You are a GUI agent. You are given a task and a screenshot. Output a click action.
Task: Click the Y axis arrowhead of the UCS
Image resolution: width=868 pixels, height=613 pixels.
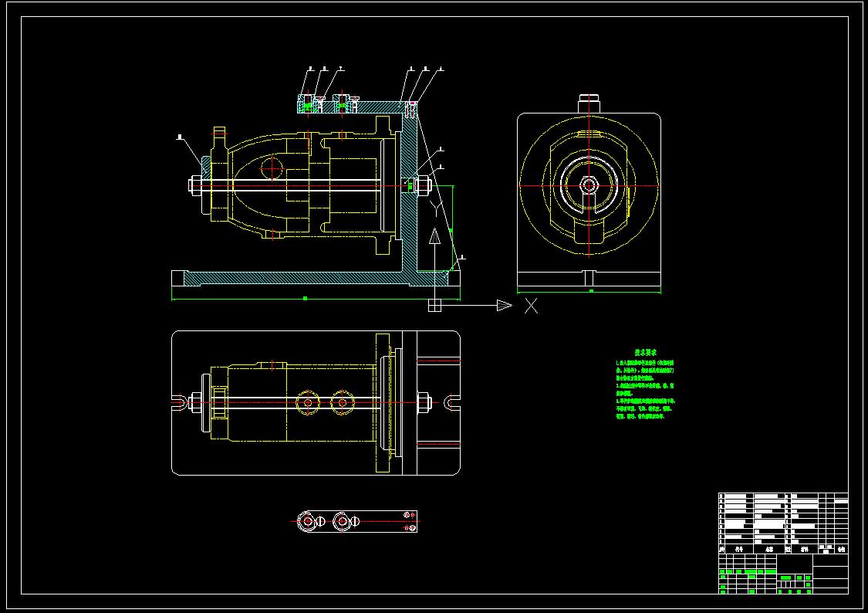[x=435, y=236]
